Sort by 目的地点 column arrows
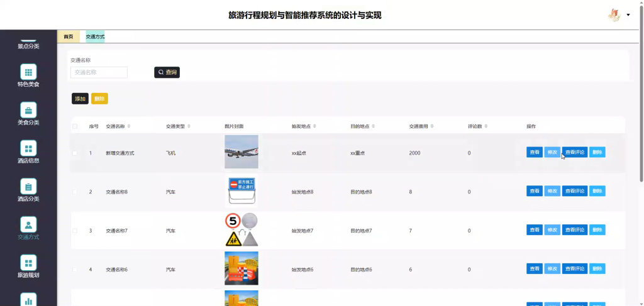This screenshot has width=644, height=306. (374, 126)
